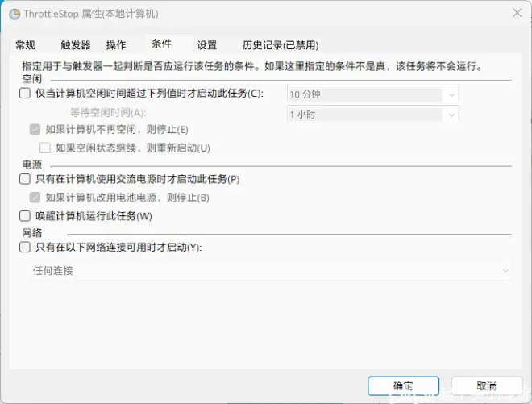
Task: Enable 只有在计算机使用交流电源时才启动此任务(P)
Action: (x=25, y=179)
